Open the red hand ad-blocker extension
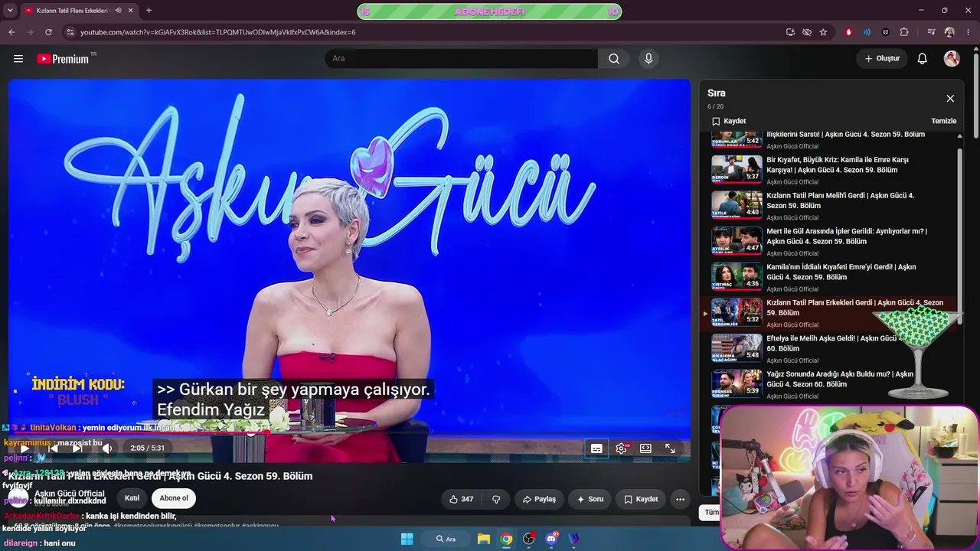980x551 pixels. point(848,32)
